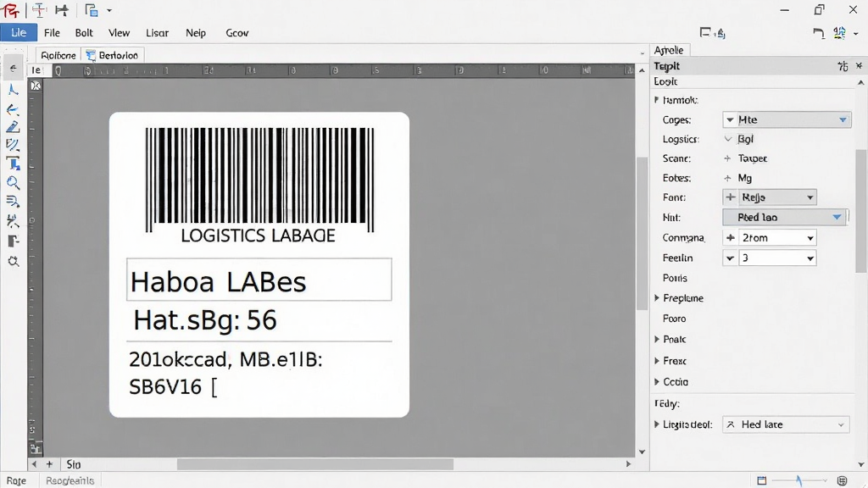Open the Coges dropdown showing Hte
Viewport: 868px width, 488px height.
787,119
